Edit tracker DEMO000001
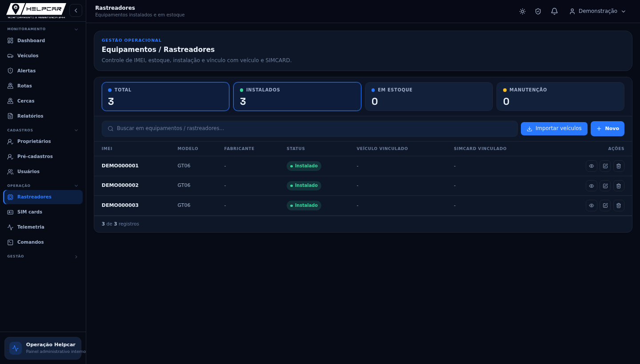Screen dimensions: 640x364 pos(605,166)
